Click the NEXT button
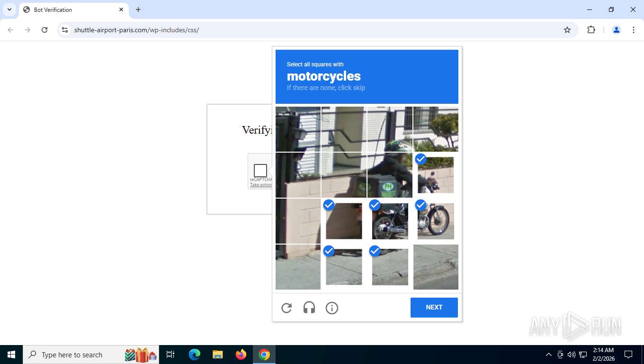 tap(434, 308)
